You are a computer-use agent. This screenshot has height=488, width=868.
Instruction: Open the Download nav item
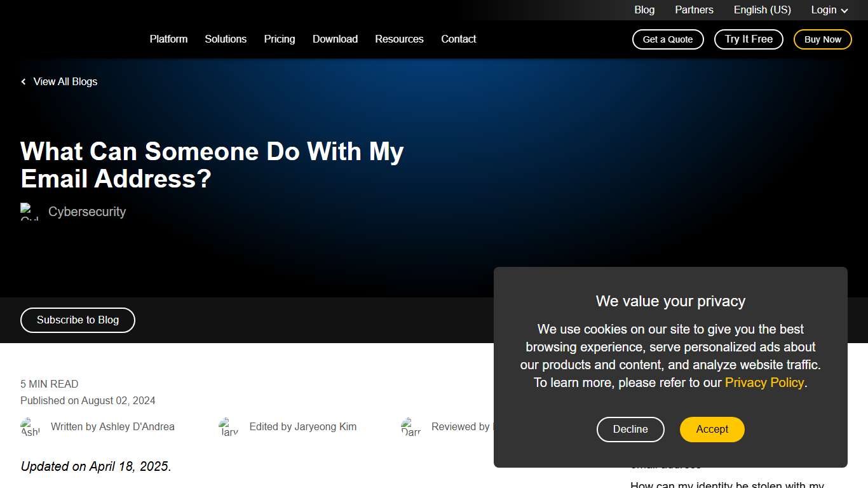pos(335,39)
